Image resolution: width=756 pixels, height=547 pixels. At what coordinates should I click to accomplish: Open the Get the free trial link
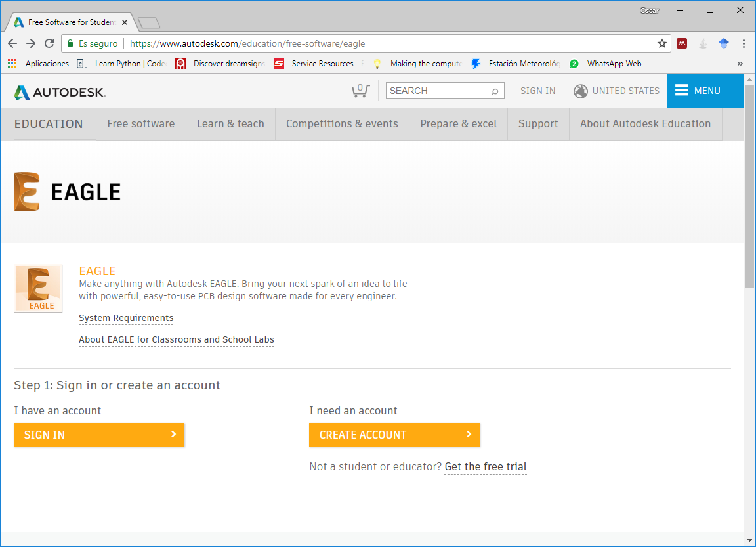point(485,467)
